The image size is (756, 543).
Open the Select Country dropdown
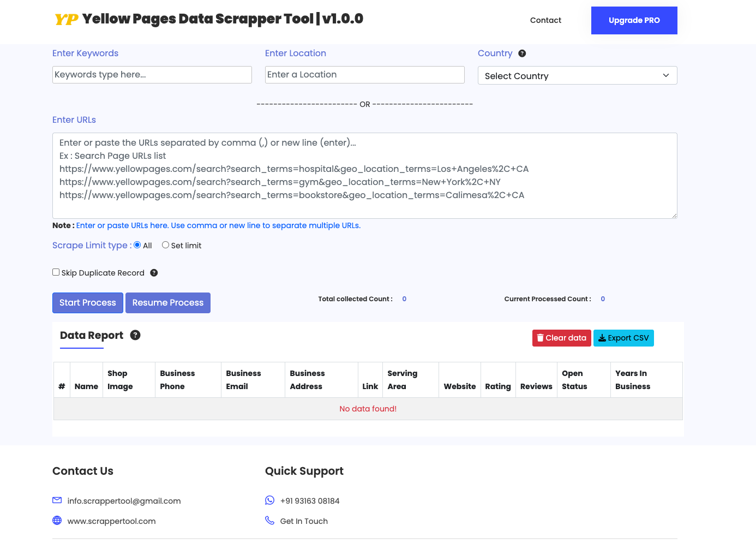point(577,75)
